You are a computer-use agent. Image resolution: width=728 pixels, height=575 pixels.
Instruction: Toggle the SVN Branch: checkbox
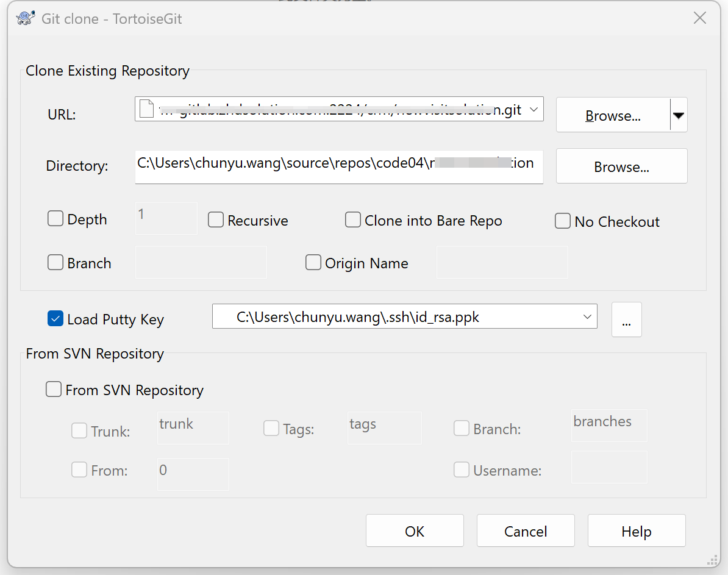tap(462, 428)
